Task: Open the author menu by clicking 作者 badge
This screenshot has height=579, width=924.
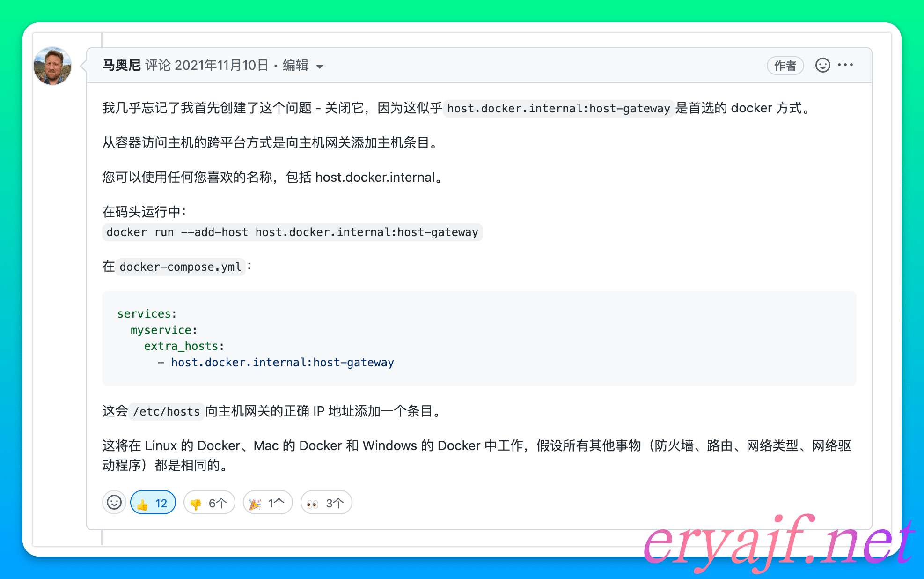Action: 785,66
